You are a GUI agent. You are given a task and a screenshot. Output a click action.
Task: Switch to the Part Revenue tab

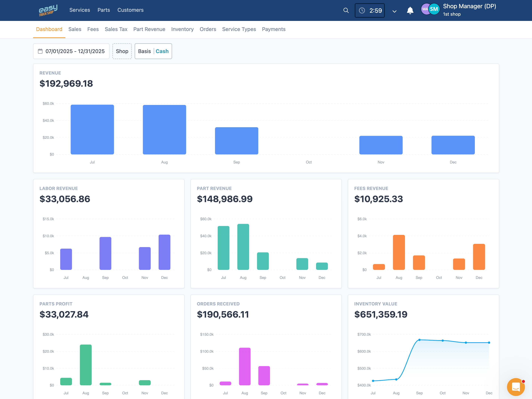click(x=149, y=29)
